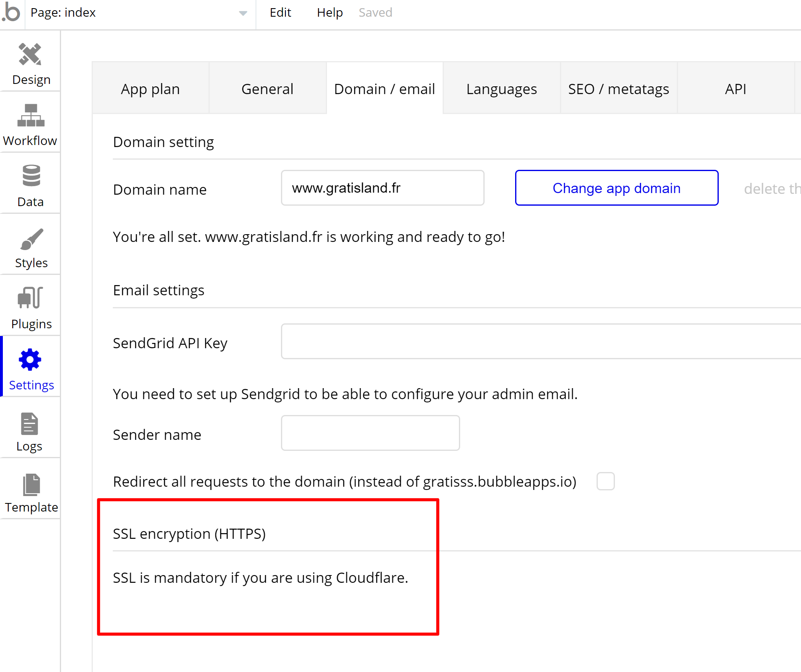
Task: Open the Plugins icon in sidebar
Action: click(x=31, y=298)
